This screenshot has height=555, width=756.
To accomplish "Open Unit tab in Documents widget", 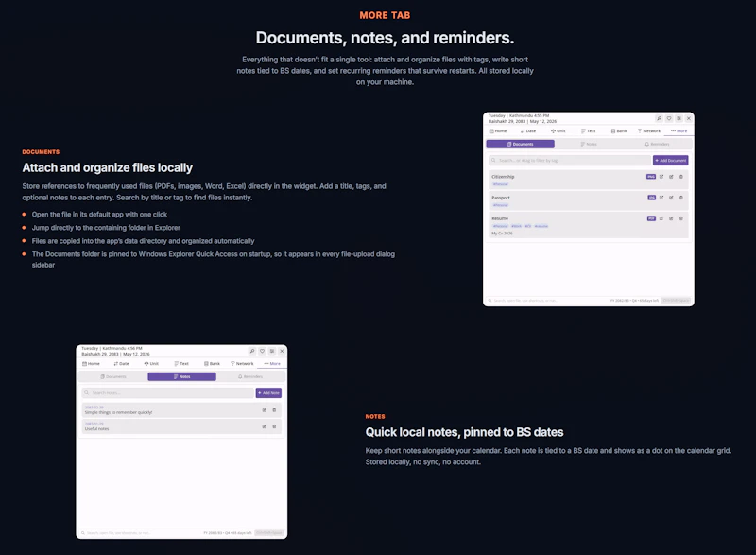I will click(558, 131).
